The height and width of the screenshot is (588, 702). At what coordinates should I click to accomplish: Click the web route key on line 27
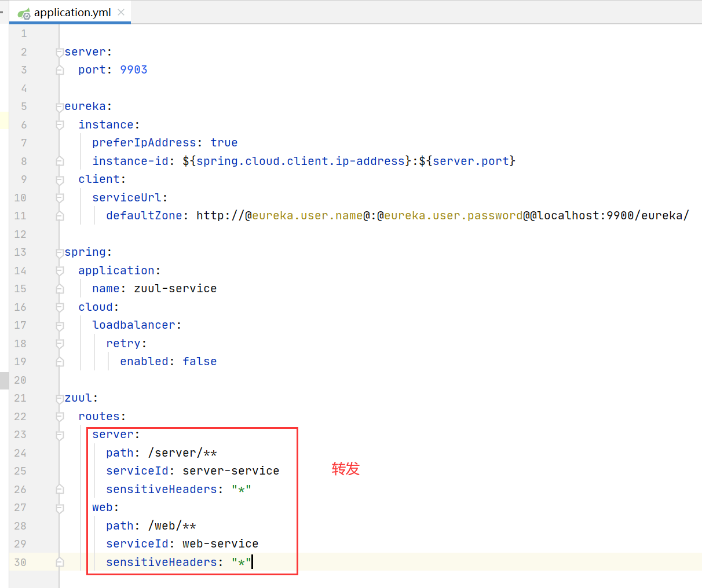point(103,508)
